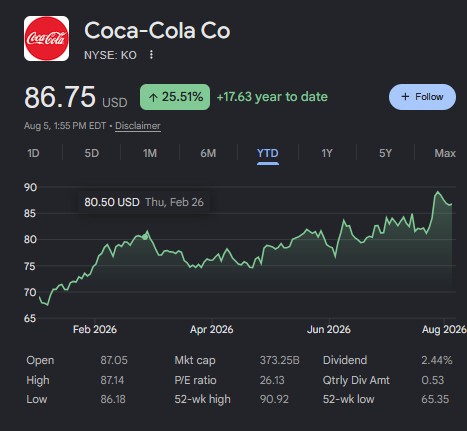This screenshot has height=431, width=467.
Task: Click the green up-arrow percentage badge
Action: (x=175, y=97)
